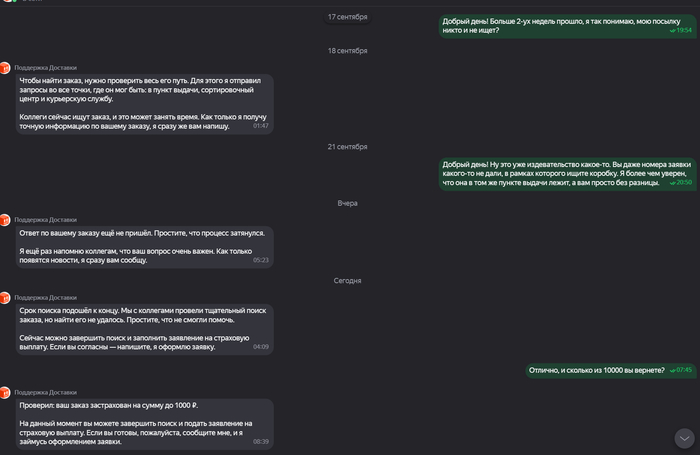Click support avatar next to 01:47 message
Screen dimensions: 700x455
coord(5,68)
